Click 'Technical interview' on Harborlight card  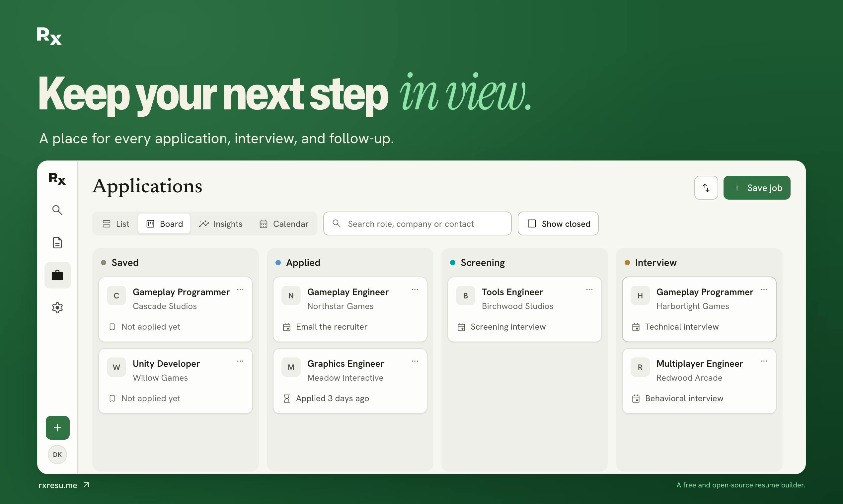(x=682, y=327)
